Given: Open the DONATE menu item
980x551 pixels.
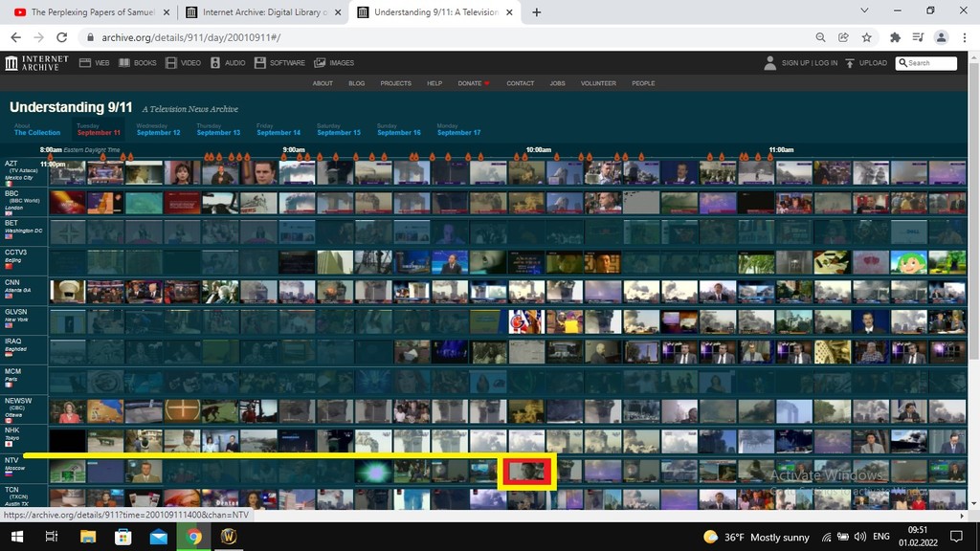Looking at the screenshot, I should 470,83.
